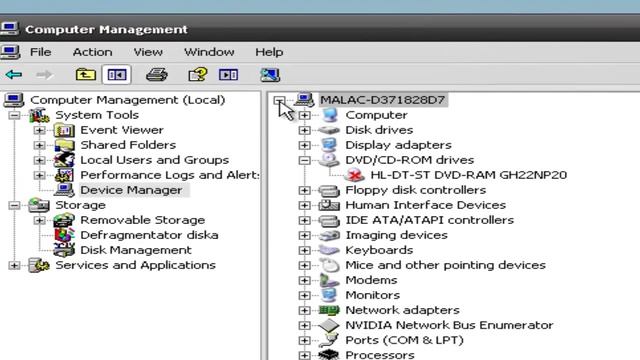The image size is (640, 360).
Task: Expand the Shared Folders node
Action: [40, 145]
